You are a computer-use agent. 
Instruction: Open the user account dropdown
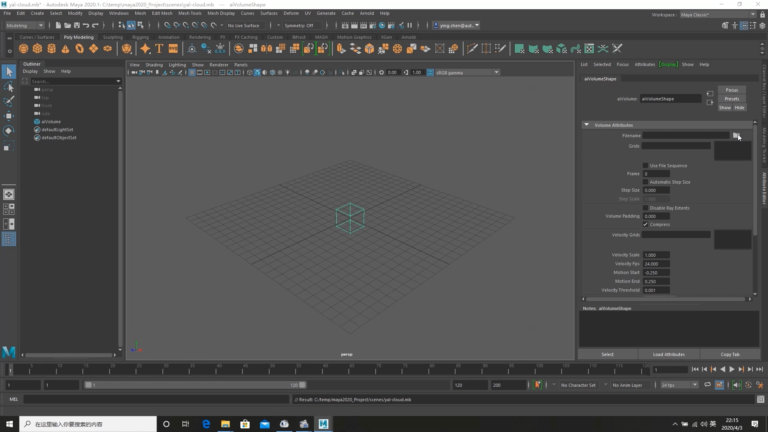(456, 25)
